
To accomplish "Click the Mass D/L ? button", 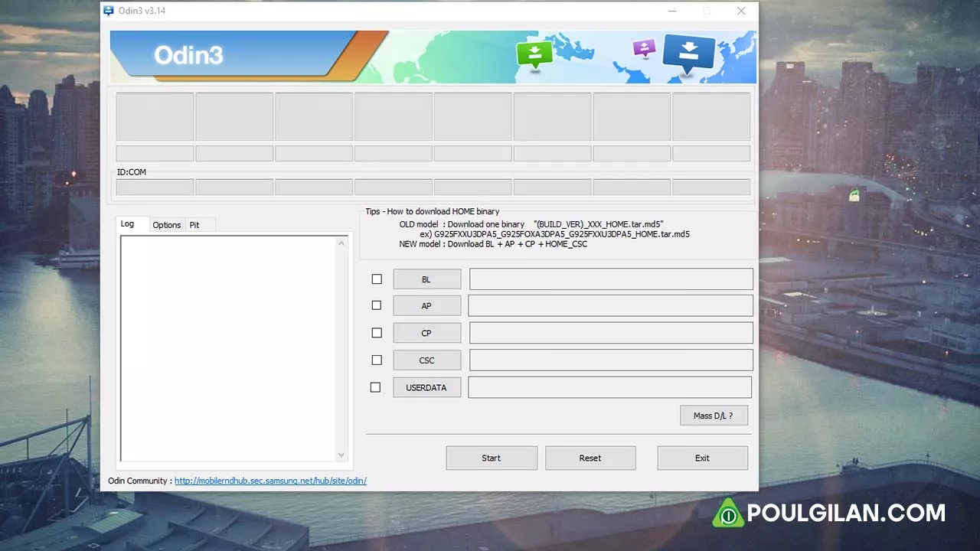I will [714, 416].
